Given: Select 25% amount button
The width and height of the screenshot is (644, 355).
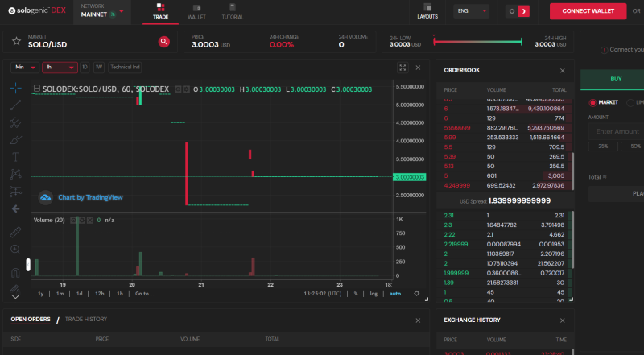Looking at the screenshot, I should point(603,147).
